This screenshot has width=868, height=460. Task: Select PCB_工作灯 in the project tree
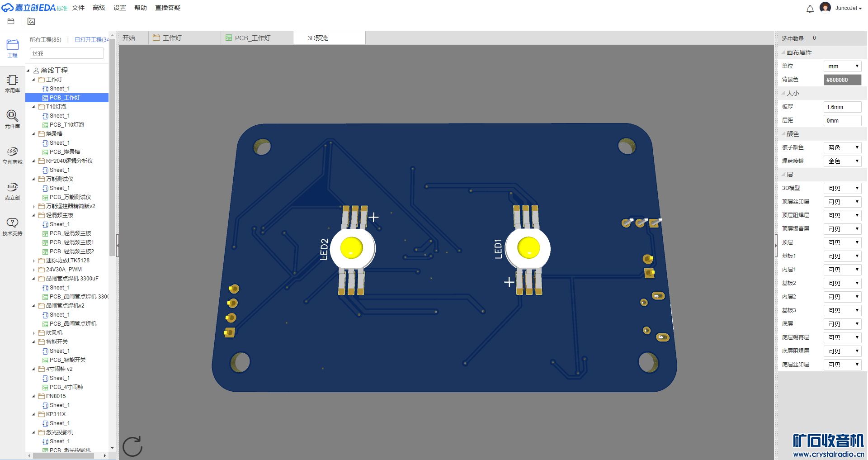pos(67,98)
